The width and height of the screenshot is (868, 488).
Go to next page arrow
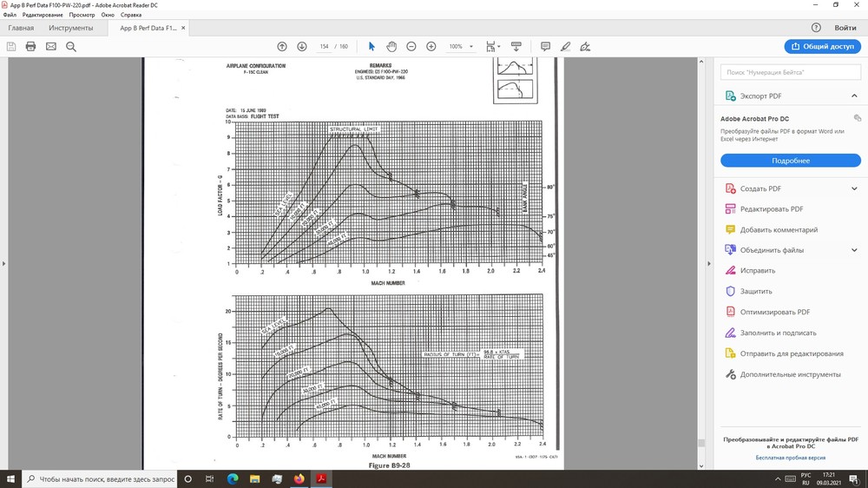(x=302, y=47)
